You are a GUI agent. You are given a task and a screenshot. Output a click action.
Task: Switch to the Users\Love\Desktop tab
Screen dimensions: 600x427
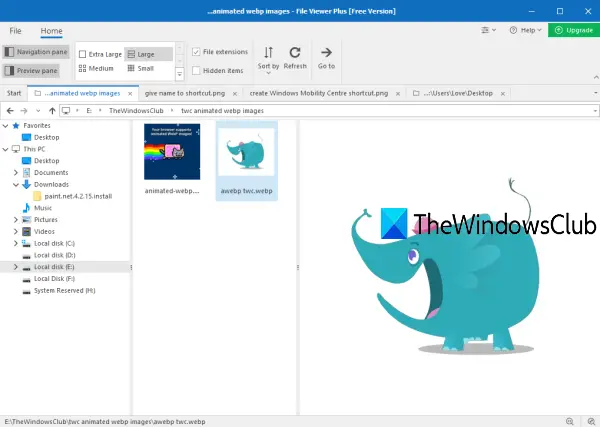458,93
